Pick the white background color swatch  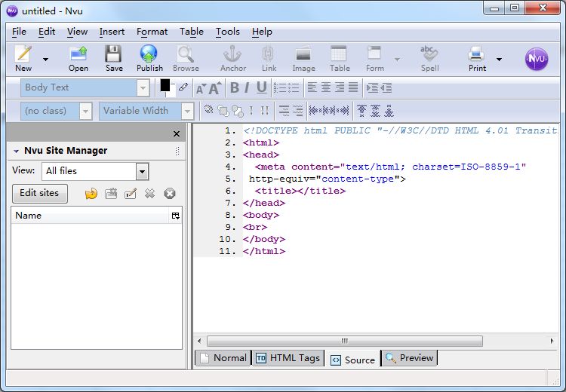171,91
